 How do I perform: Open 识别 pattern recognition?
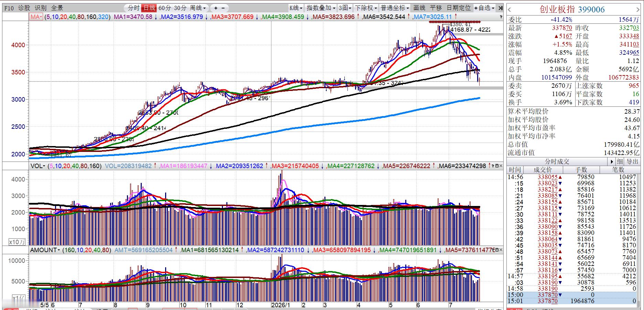(41, 8)
